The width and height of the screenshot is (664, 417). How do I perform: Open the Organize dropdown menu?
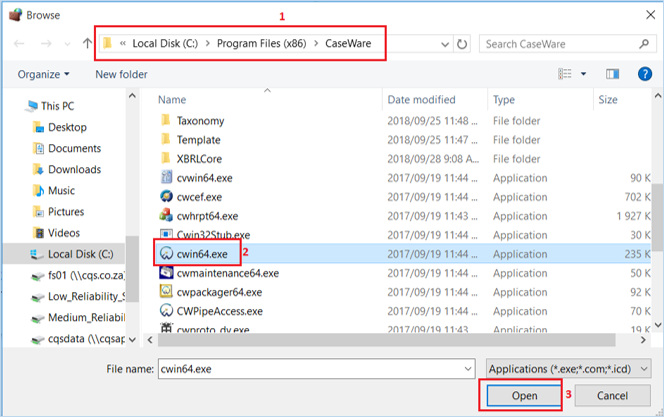click(44, 74)
